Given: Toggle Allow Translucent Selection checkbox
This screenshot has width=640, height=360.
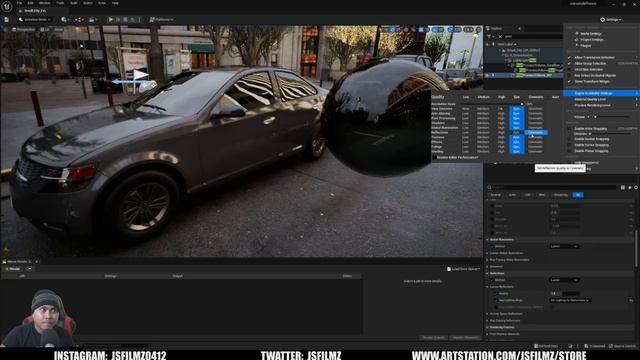Looking at the screenshot, I should pyautogui.click(x=569, y=58).
